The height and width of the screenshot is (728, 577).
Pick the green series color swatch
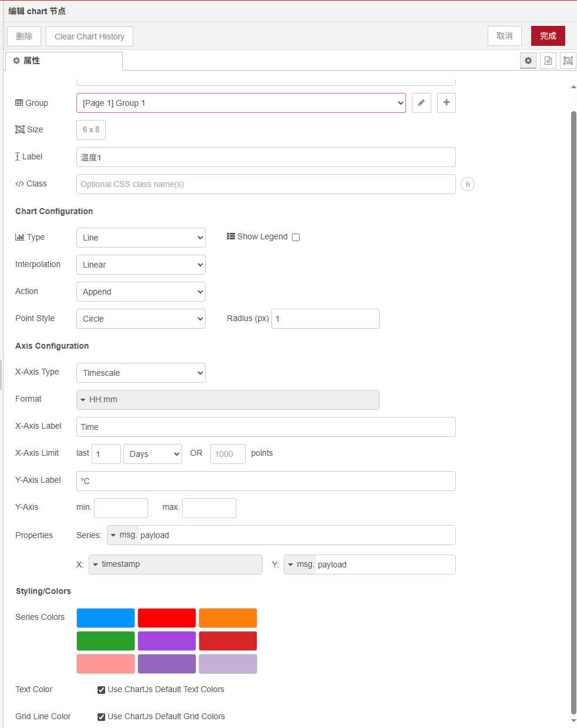click(106, 641)
